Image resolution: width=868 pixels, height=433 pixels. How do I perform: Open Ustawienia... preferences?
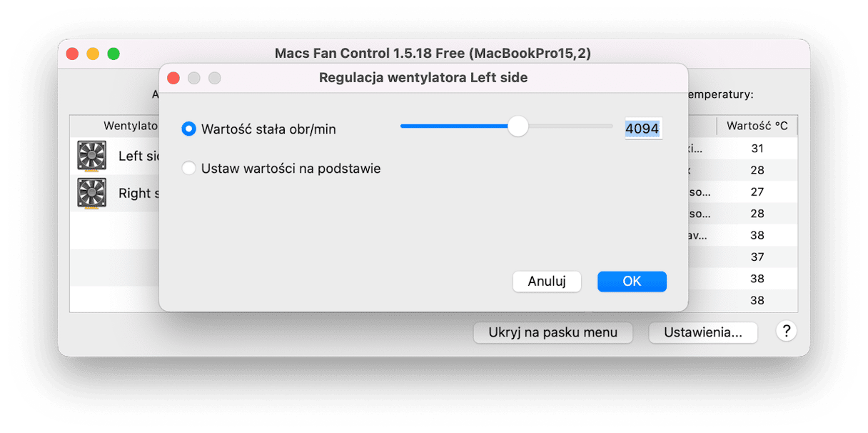coord(702,332)
